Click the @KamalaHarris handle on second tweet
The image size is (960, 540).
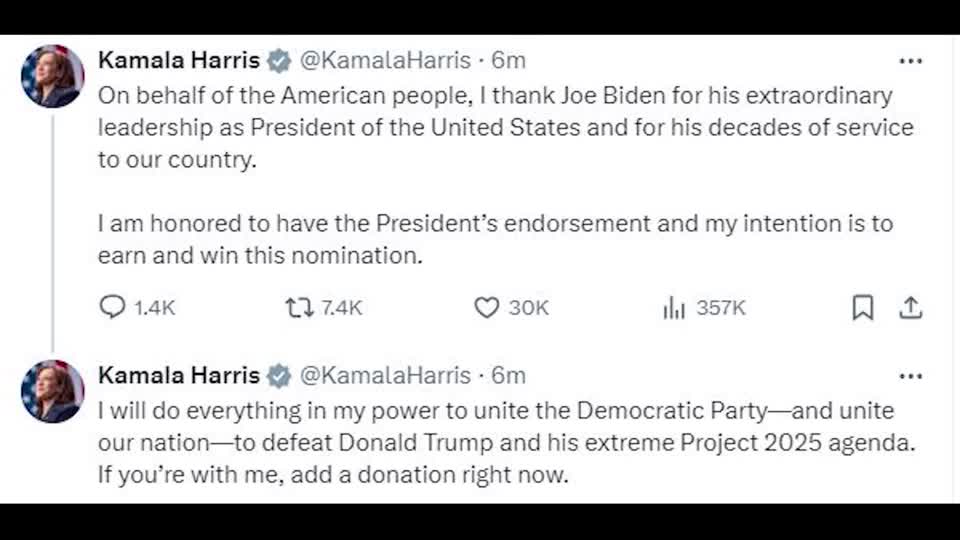pyautogui.click(x=385, y=376)
